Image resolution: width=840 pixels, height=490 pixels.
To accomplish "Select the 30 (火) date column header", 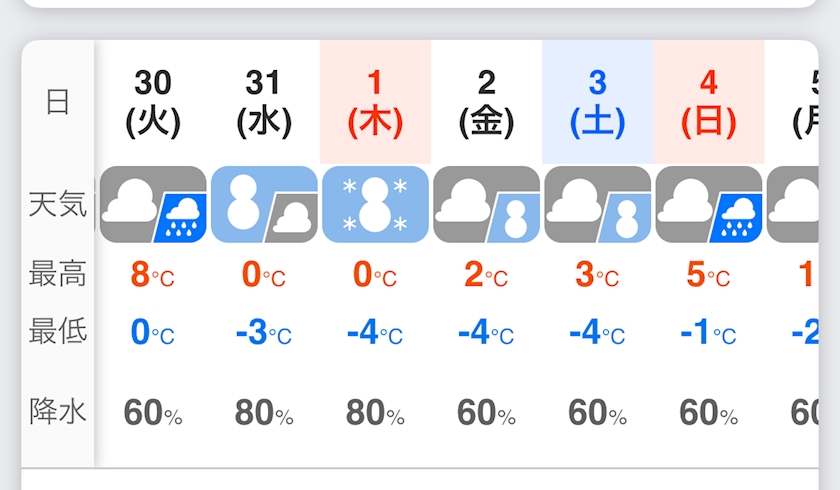I will [x=153, y=104].
